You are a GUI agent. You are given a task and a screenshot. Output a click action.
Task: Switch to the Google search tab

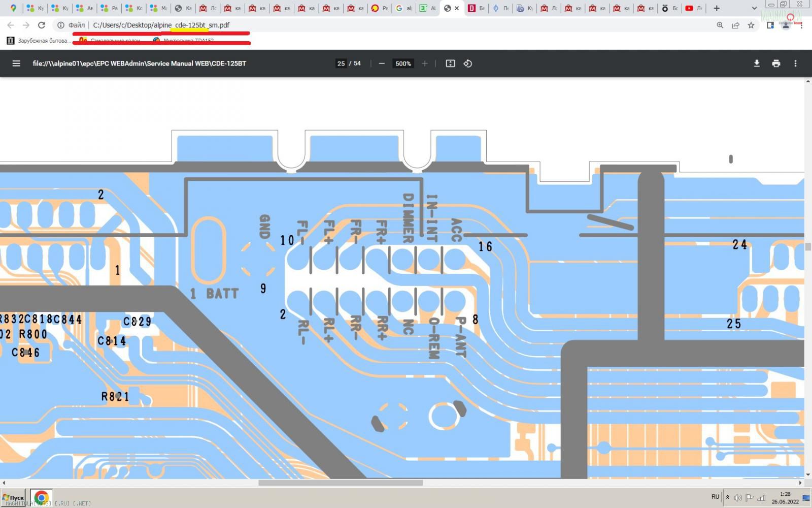pos(403,8)
